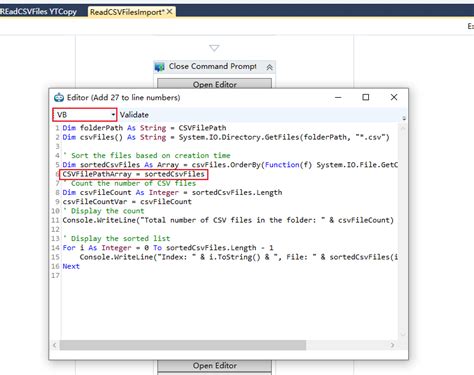Click the line 'Dim sortedCsvFiles As Array'
Viewport: 474px width, 375px height.
point(230,165)
